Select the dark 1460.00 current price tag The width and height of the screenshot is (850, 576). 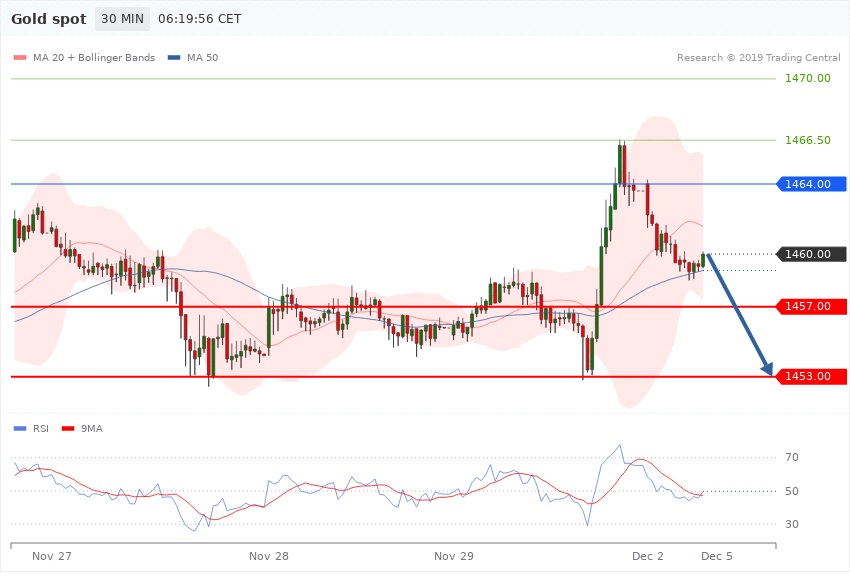tap(810, 254)
